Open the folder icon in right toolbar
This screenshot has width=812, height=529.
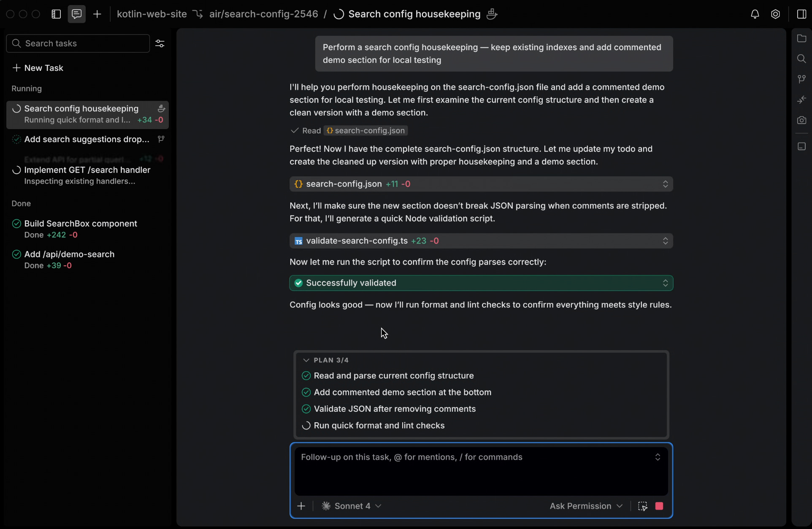click(801, 38)
